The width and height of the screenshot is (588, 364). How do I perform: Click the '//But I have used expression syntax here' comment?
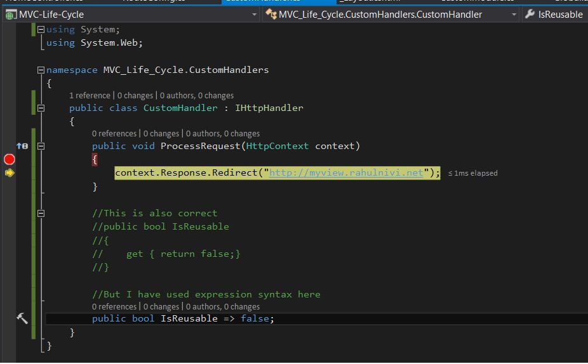click(x=206, y=294)
